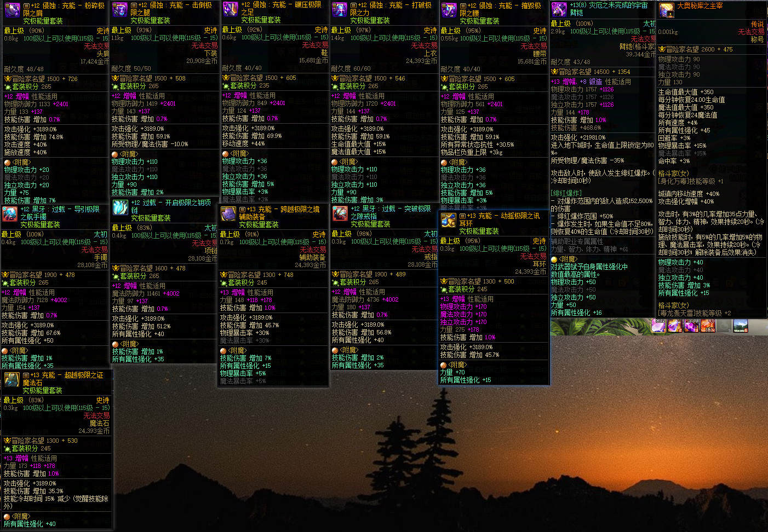Select quick slot 1 item
This screenshot has width=768, height=532.
pos(658,326)
